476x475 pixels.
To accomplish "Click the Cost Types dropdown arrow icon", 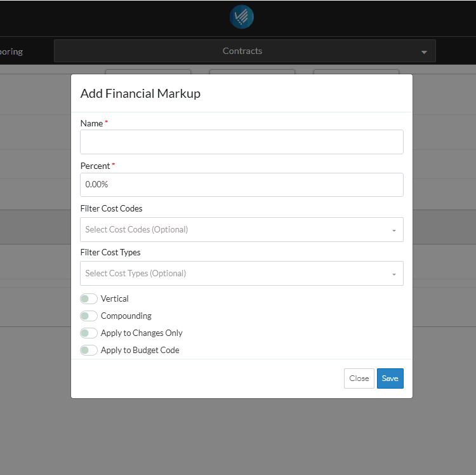I will point(393,274).
